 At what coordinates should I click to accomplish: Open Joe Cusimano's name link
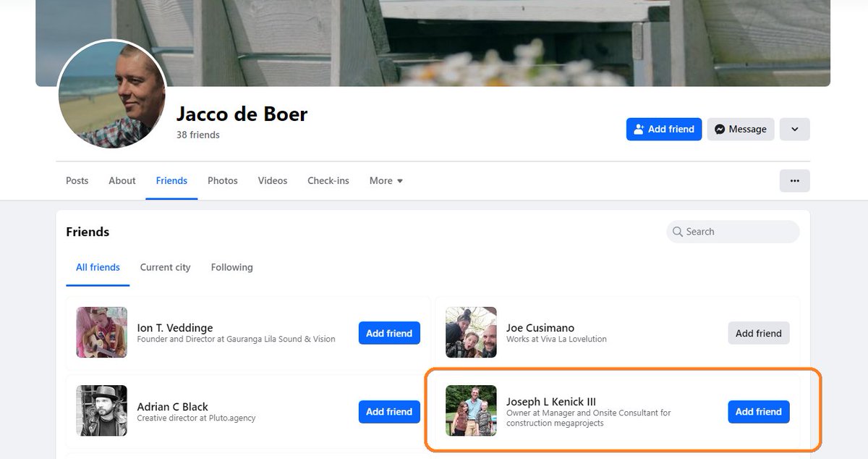540,327
